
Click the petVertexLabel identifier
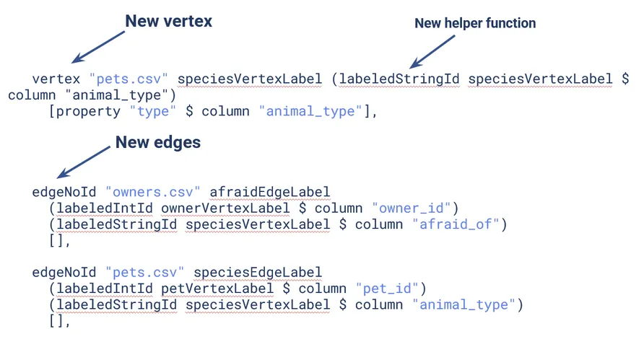coord(217,289)
